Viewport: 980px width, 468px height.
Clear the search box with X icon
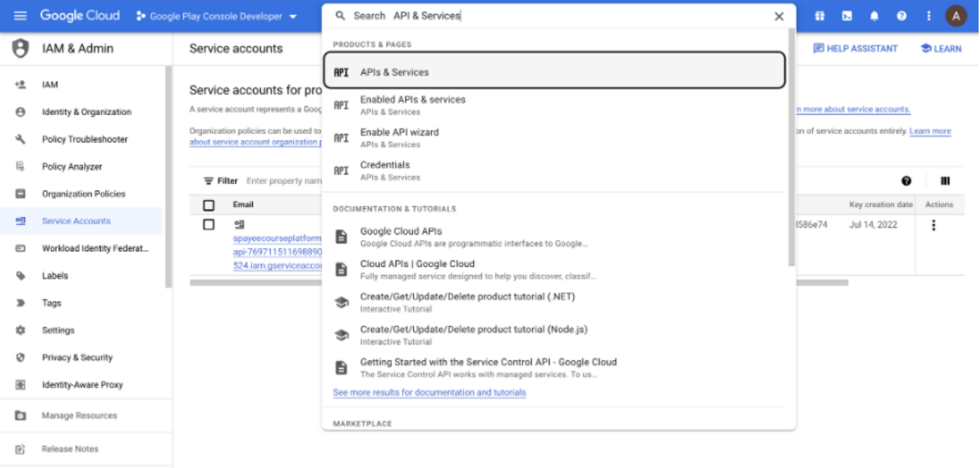(x=779, y=16)
